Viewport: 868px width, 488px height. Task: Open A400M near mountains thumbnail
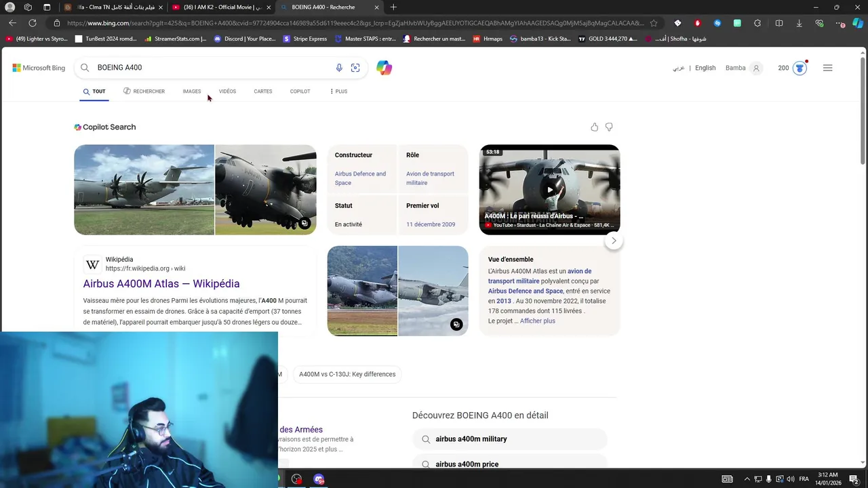pyautogui.click(x=362, y=291)
